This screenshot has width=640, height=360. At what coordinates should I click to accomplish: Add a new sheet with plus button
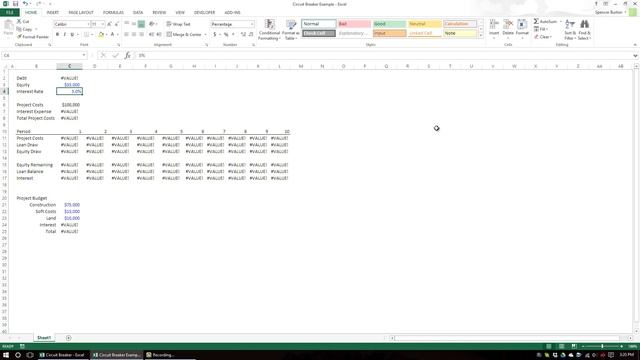(x=69, y=338)
